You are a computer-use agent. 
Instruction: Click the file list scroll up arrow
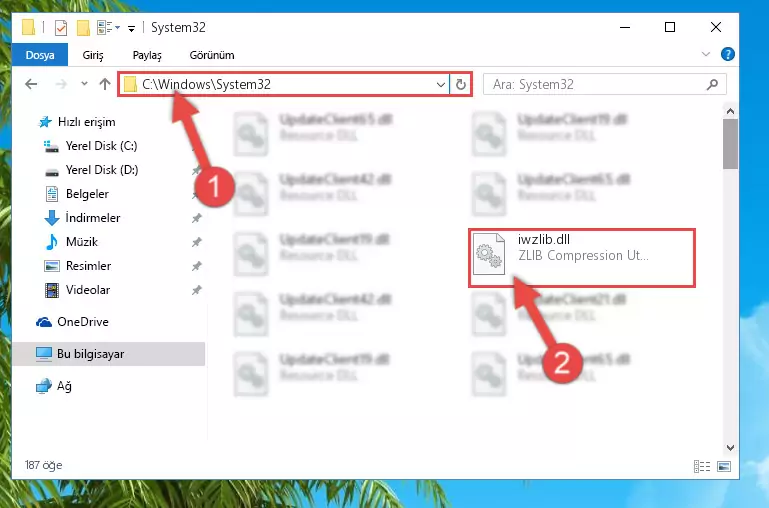click(x=730, y=111)
